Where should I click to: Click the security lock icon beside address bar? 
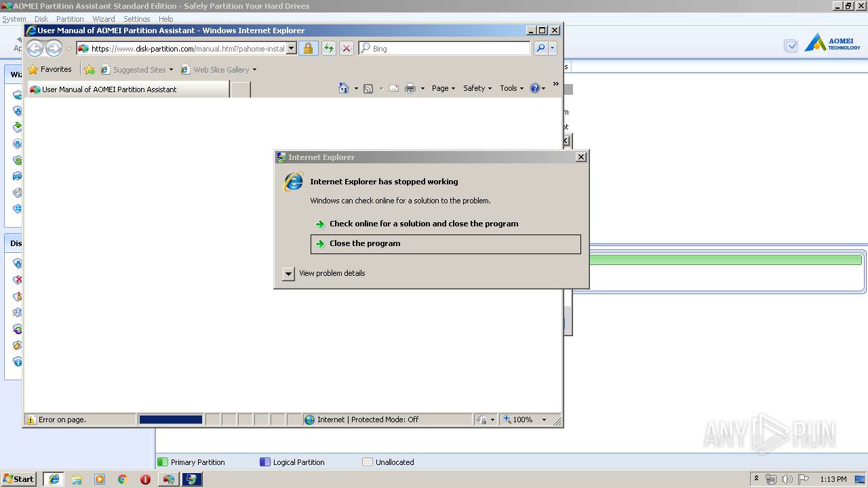point(308,48)
